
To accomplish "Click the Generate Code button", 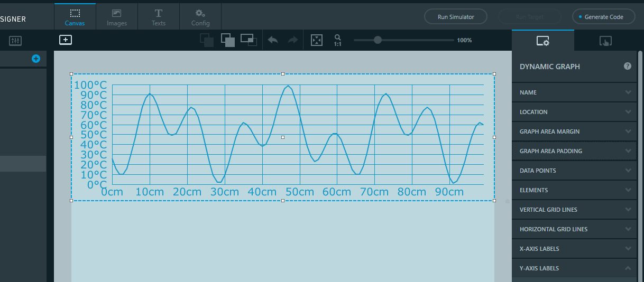I will (x=603, y=17).
